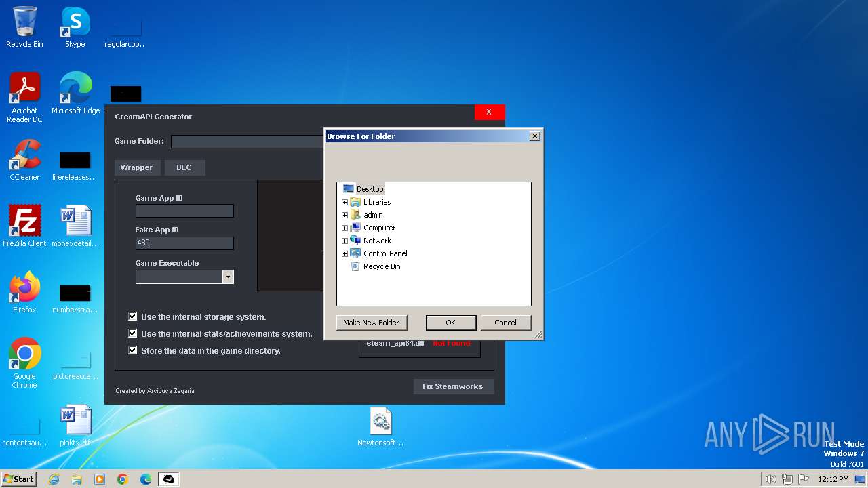Switch to the DLC tab
This screenshot has width=868, height=488.
coord(184,167)
